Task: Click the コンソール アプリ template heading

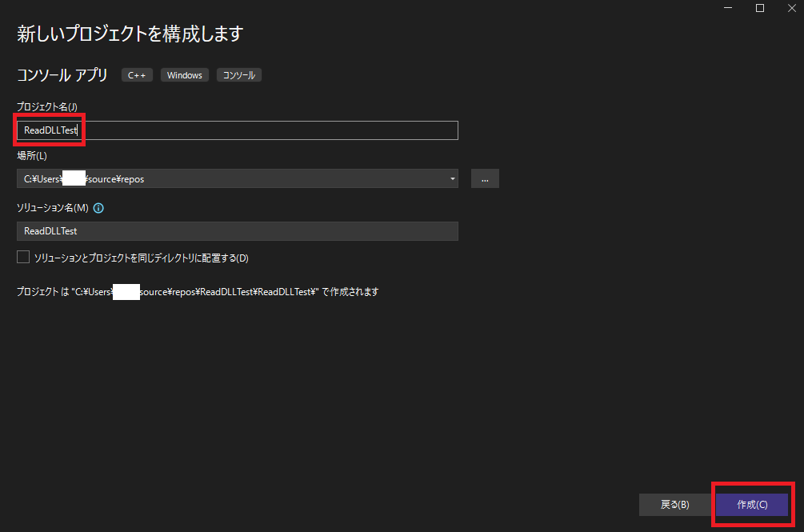Action: click(62, 75)
